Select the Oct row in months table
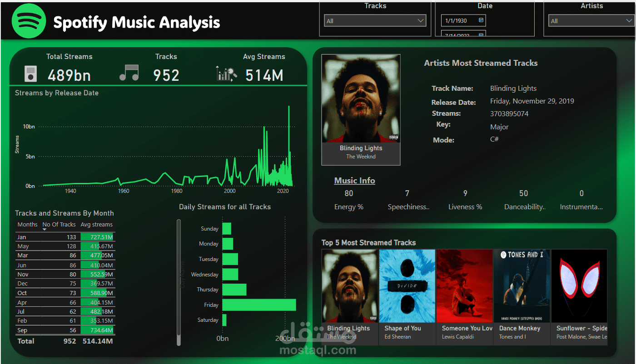Image resolution: width=636 pixels, height=364 pixels. pyautogui.click(x=65, y=293)
